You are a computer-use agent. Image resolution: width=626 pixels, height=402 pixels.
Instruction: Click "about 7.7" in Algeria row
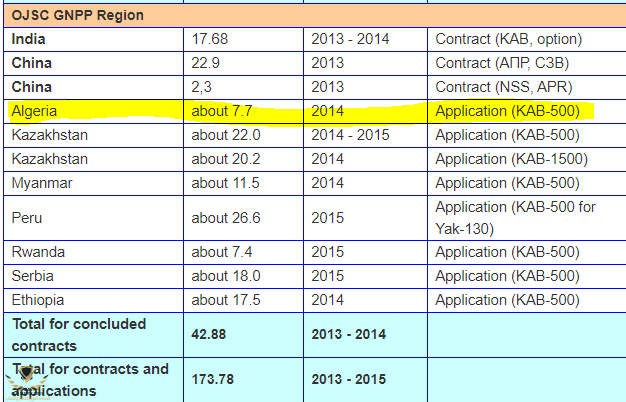(x=222, y=111)
